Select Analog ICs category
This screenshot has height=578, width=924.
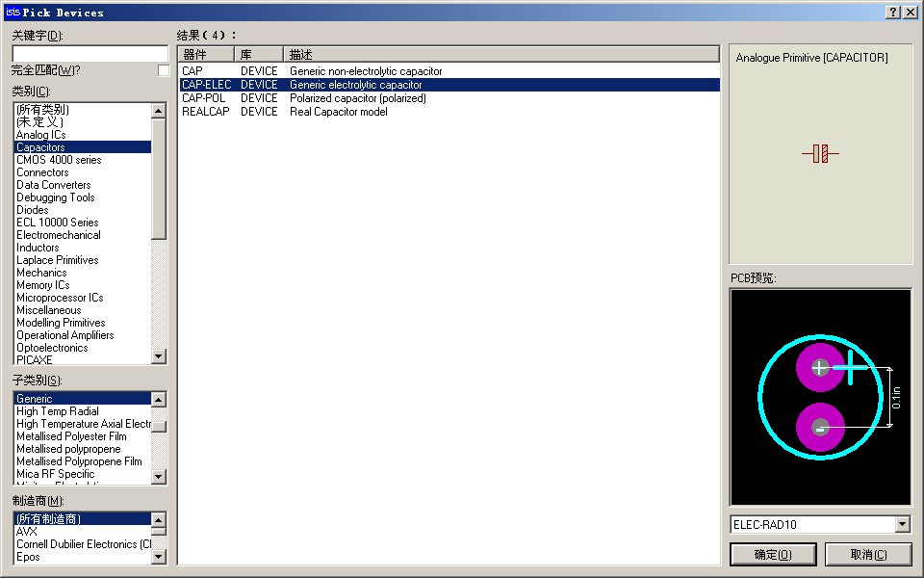(83, 135)
